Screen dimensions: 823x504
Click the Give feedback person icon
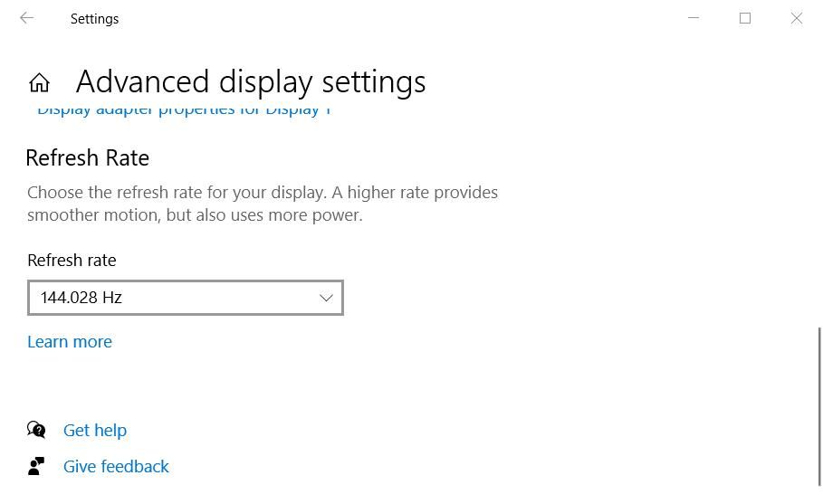pos(36,466)
